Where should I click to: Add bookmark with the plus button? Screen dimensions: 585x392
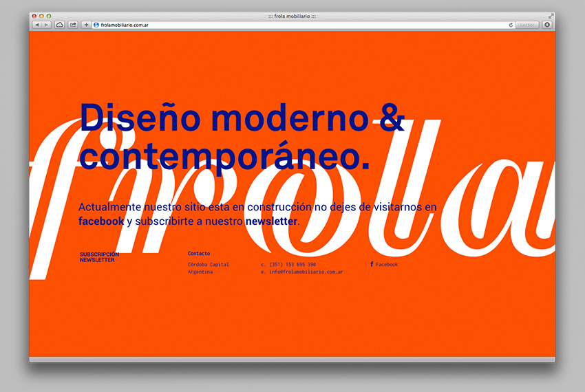pos(86,25)
